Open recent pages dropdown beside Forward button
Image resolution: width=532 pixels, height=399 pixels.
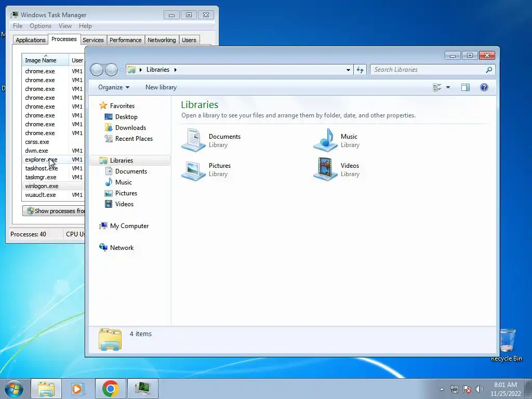pyautogui.click(x=122, y=70)
